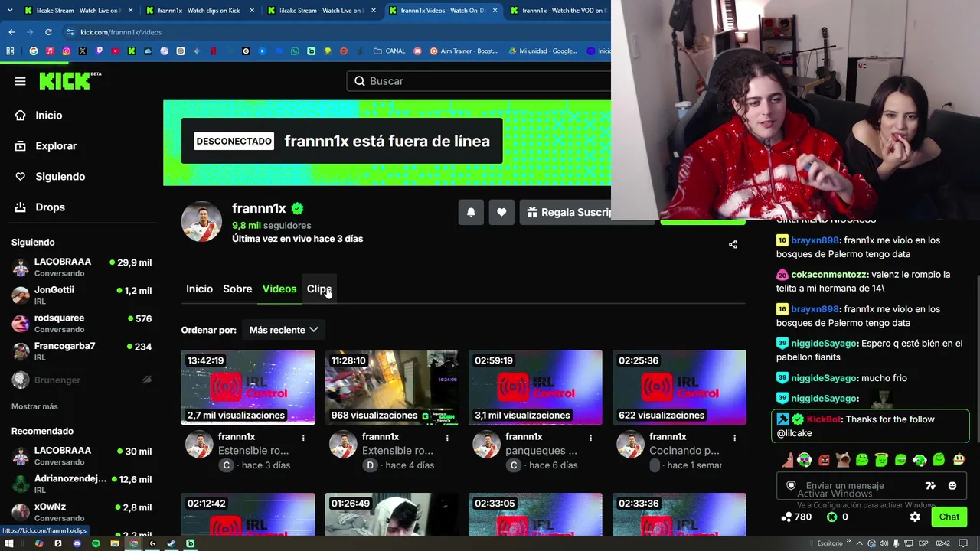Click the channel points icon showing 780
The image size is (980, 551).
pyautogui.click(x=786, y=517)
